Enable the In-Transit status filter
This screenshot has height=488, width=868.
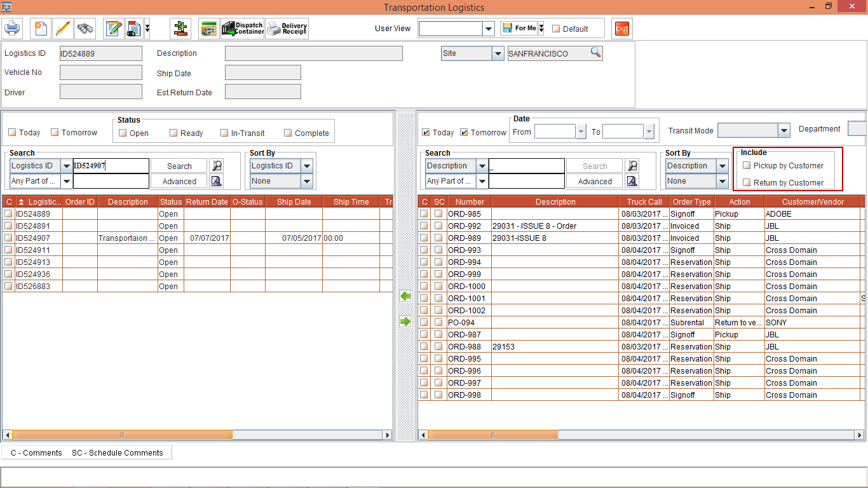tap(224, 133)
